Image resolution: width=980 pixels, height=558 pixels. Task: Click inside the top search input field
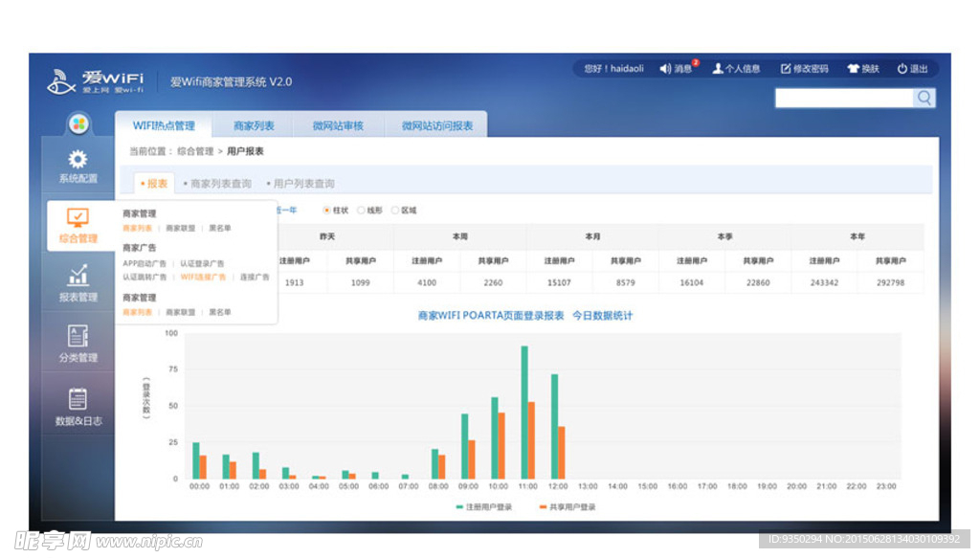(842, 98)
